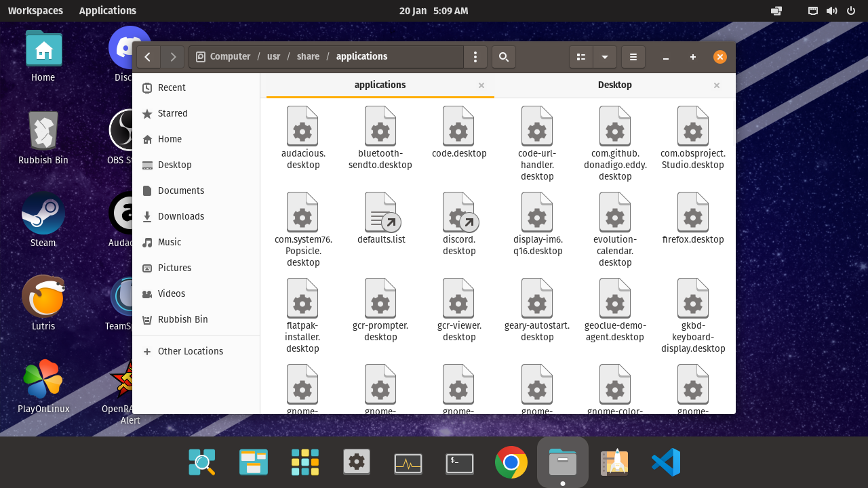This screenshot has height=488, width=868.
Task: Open Recent in the sidebar
Action: [x=196, y=87]
